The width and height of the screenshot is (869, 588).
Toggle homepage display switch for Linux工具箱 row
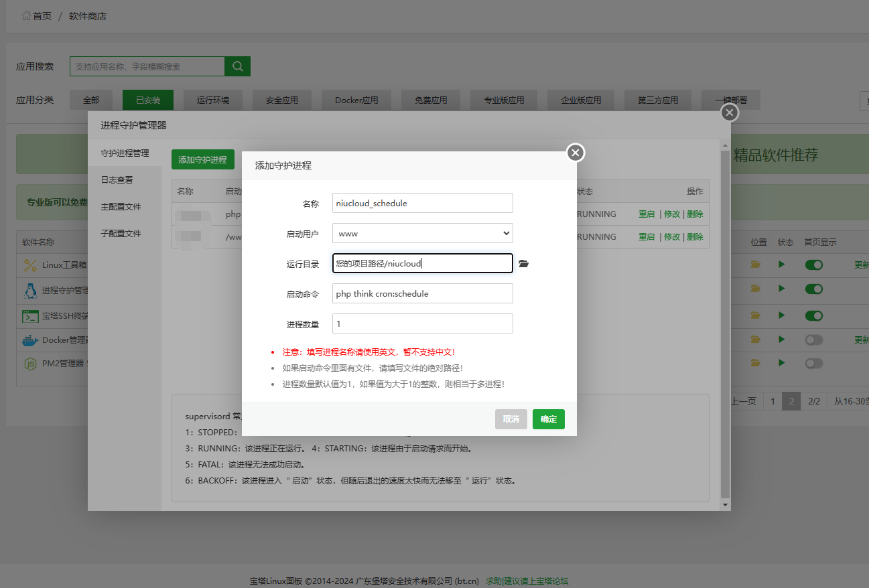coord(813,265)
